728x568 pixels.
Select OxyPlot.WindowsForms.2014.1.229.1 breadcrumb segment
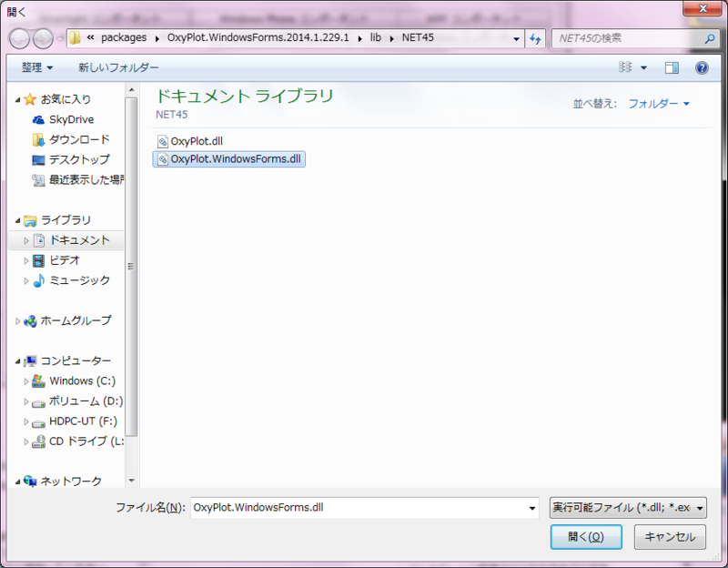point(258,37)
